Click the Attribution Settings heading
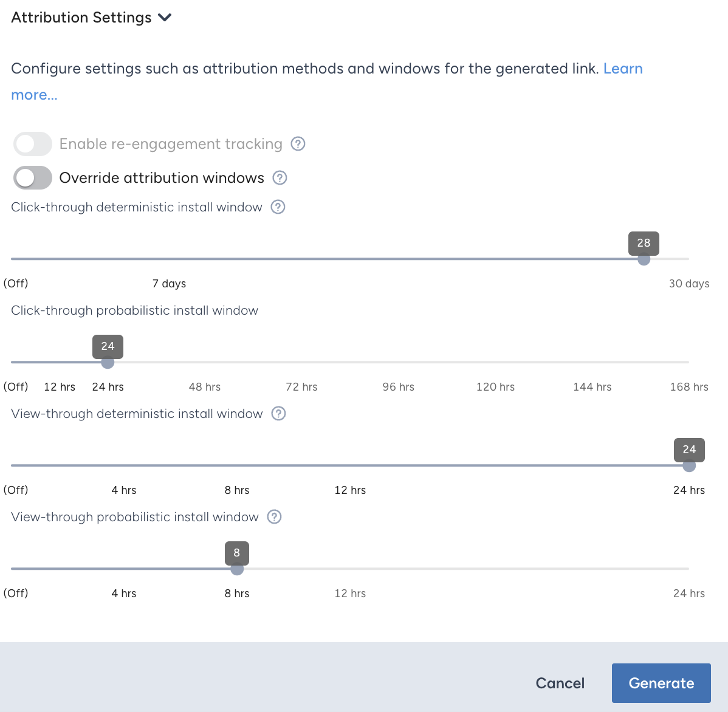This screenshot has width=728, height=712. 81,18
